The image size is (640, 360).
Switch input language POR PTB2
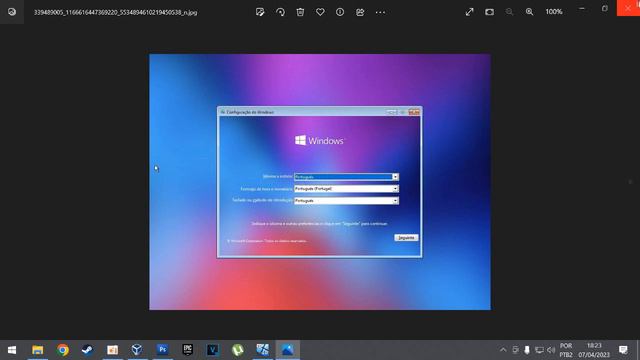pyautogui.click(x=566, y=350)
